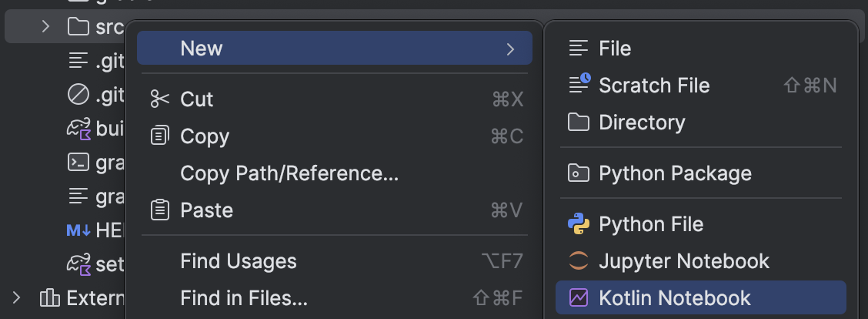The height and width of the screenshot is (319, 868).
Task: Select the Markdown HELP file in tree
Action: (95, 230)
